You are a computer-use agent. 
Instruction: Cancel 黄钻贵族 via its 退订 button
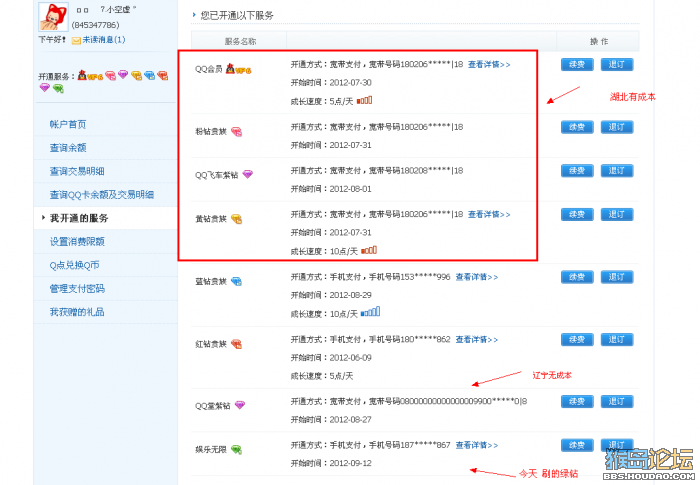tap(617, 214)
